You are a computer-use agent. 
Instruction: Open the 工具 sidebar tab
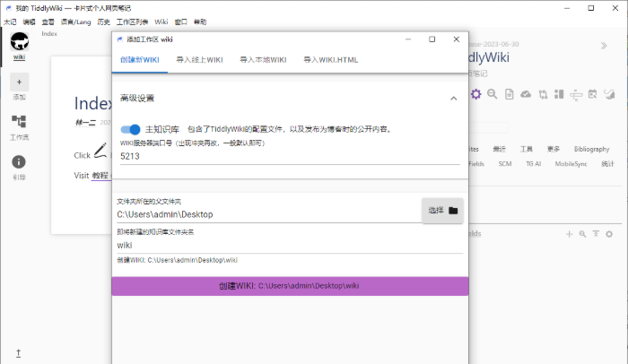click(x=527, y=149)
